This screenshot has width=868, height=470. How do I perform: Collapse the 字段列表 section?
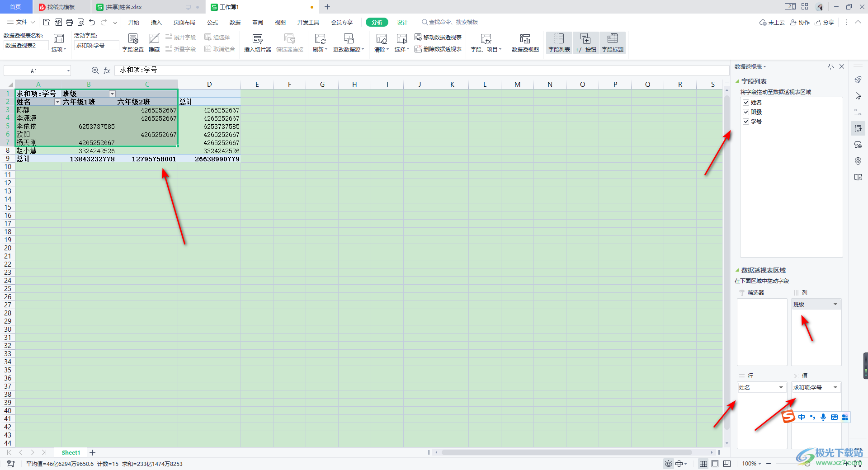(737, 82)
